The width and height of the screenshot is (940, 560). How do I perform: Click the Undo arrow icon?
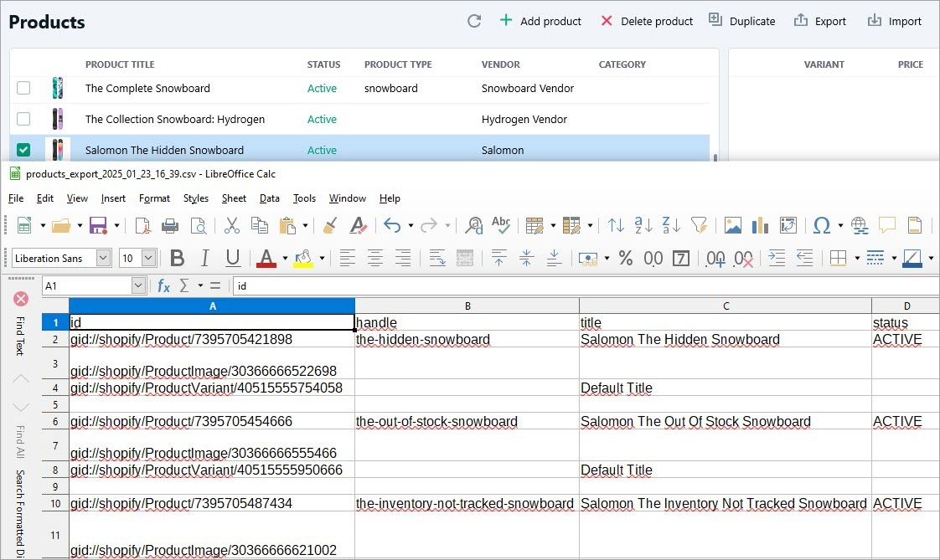392,226
